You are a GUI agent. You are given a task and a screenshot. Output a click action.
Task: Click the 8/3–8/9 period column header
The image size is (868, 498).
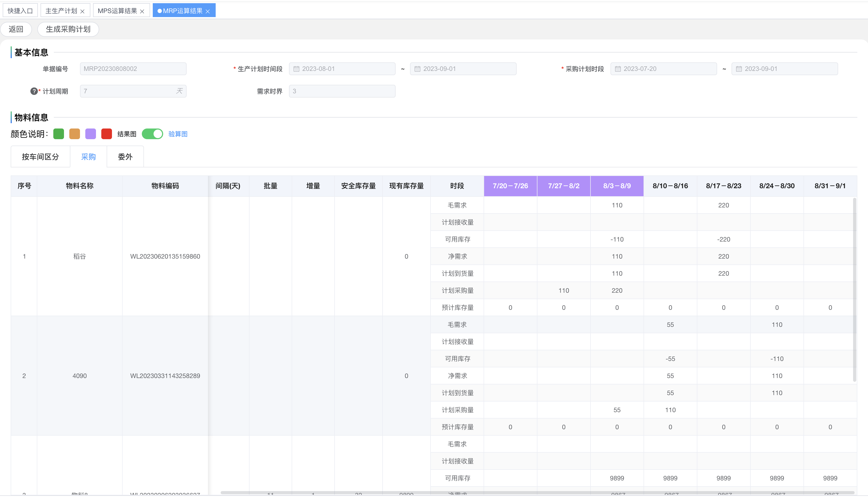click(617, 186)
